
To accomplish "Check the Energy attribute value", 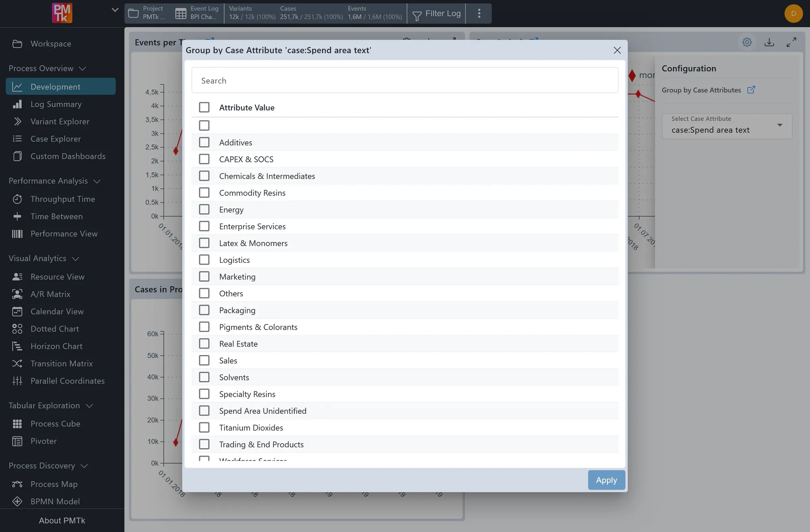I will click(204, 210).
